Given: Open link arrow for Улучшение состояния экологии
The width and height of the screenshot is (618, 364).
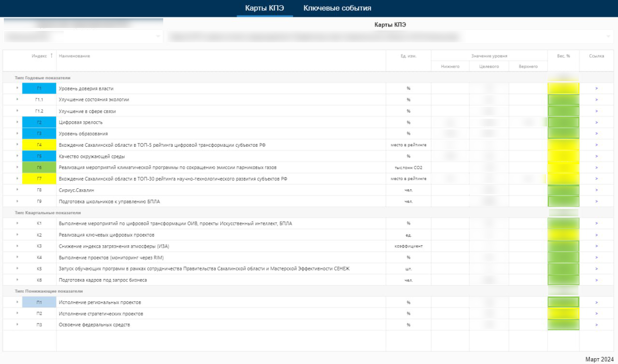Looking at the screenshot, I should click(x=597, y=100).
